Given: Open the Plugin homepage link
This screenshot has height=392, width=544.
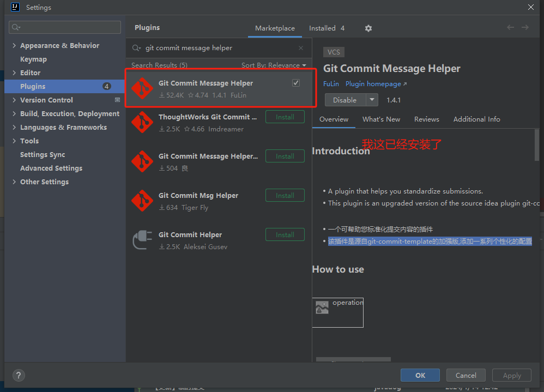Looking at the screenshot, I should tap(373, 83).
